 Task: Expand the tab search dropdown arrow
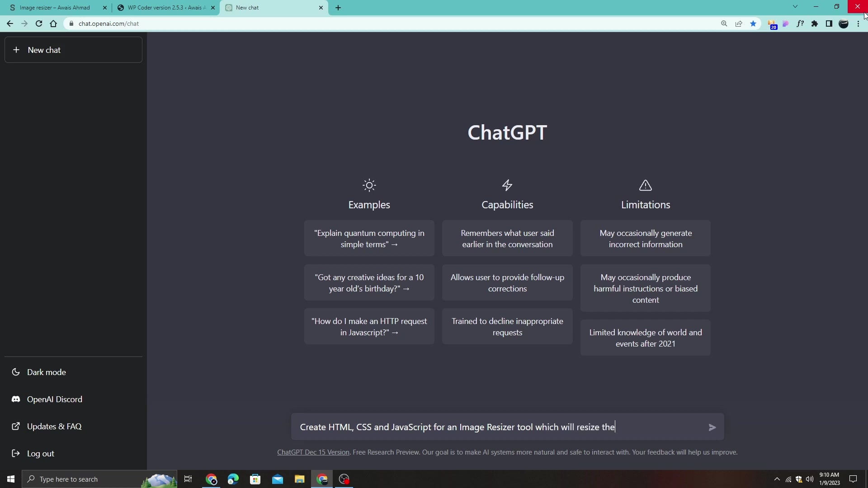click(795, 7)
